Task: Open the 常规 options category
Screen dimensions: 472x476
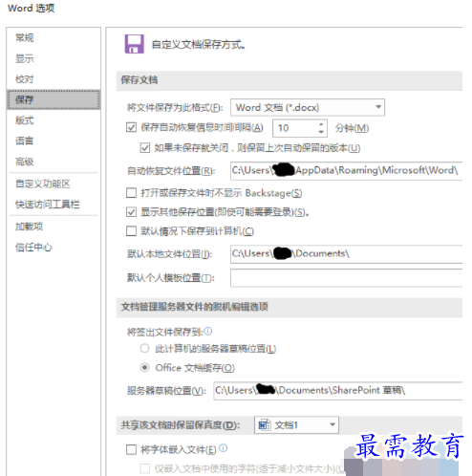Action: (25, 37)
